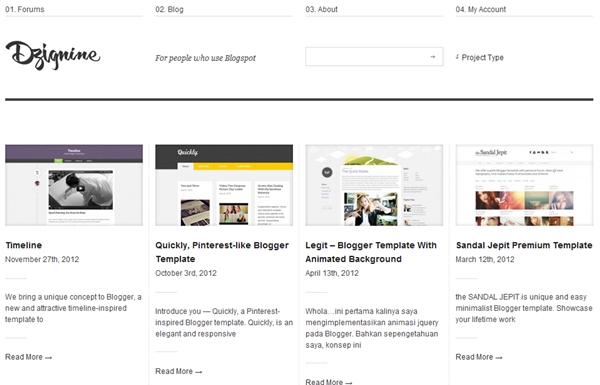Click Read More under Timeline
Viewport: 600px width, 385px height.
coord(28,357)
